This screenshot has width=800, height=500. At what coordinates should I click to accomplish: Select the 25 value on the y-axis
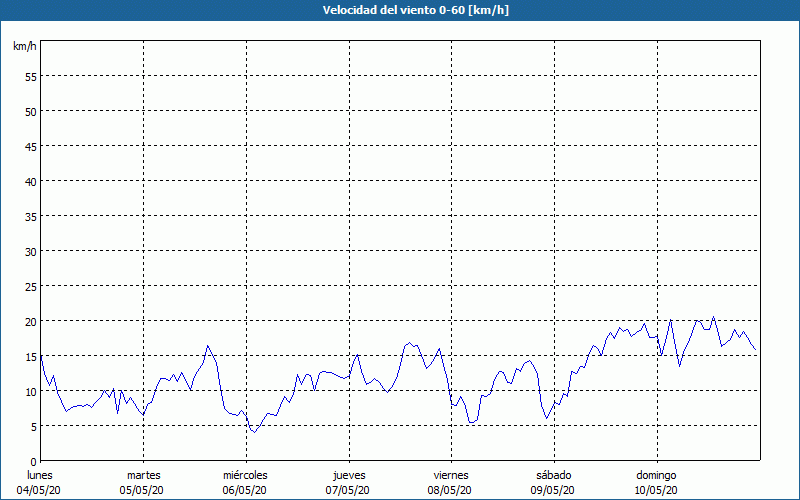[x=31, y=287]
